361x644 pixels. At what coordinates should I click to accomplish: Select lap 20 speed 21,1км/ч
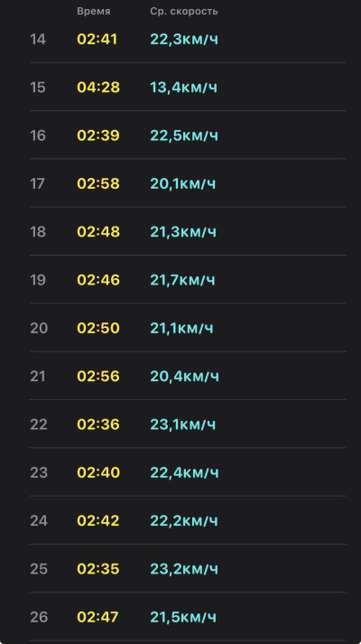coord(181,328)
